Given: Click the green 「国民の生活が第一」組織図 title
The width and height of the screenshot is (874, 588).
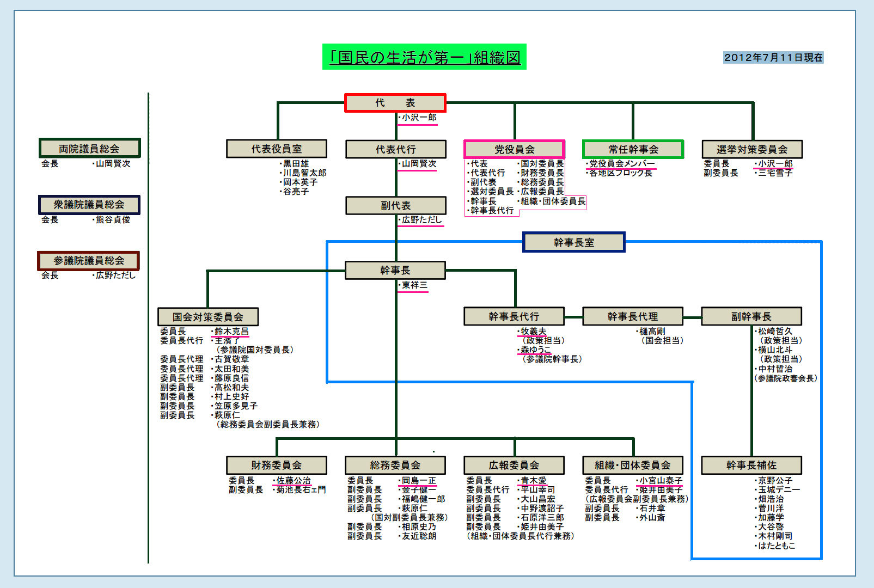Looking at the screenshot, I should pos(424,57).
